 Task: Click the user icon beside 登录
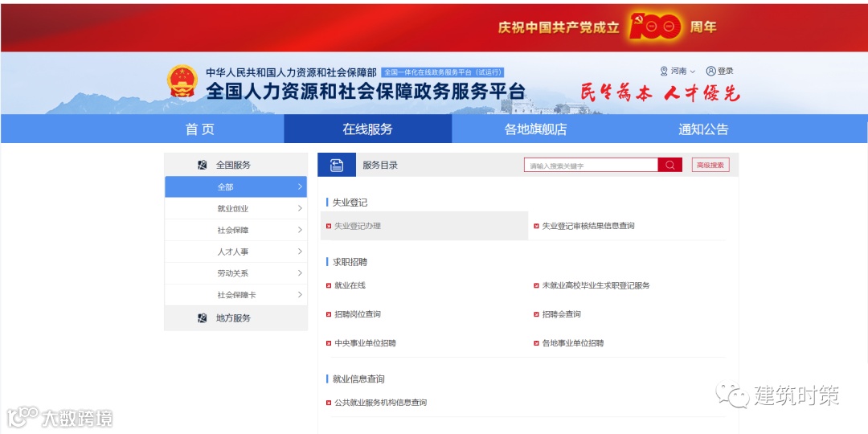710,71
